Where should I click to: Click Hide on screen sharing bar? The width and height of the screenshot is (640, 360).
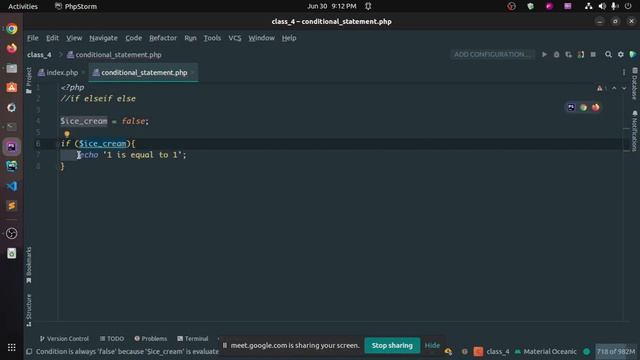click(x=432, y=345)
